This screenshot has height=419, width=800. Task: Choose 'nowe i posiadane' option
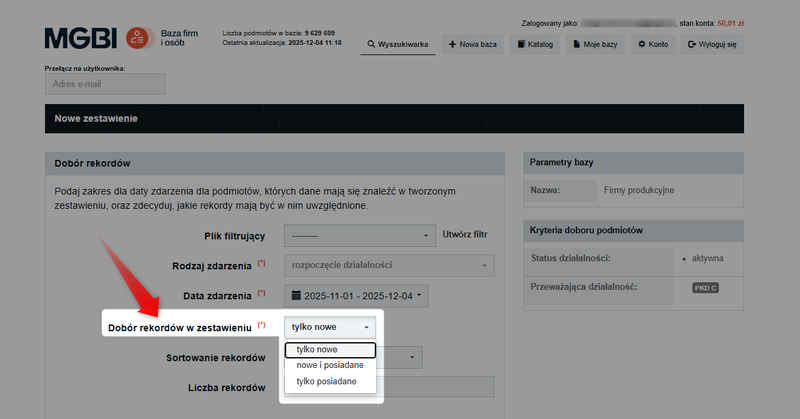click(x=329, y=365)
